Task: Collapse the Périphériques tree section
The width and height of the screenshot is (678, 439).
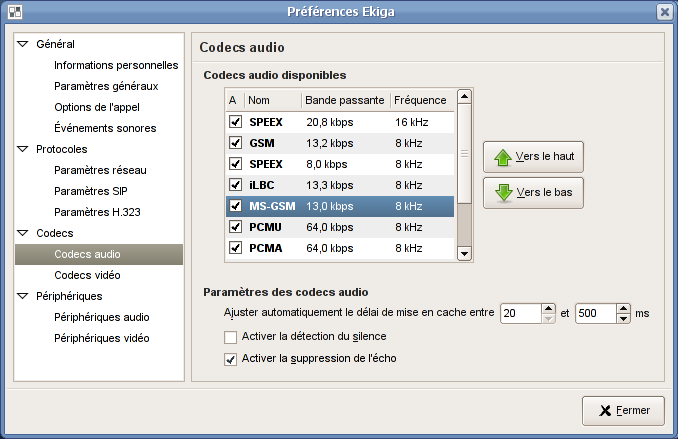Action: coord(23,296)
